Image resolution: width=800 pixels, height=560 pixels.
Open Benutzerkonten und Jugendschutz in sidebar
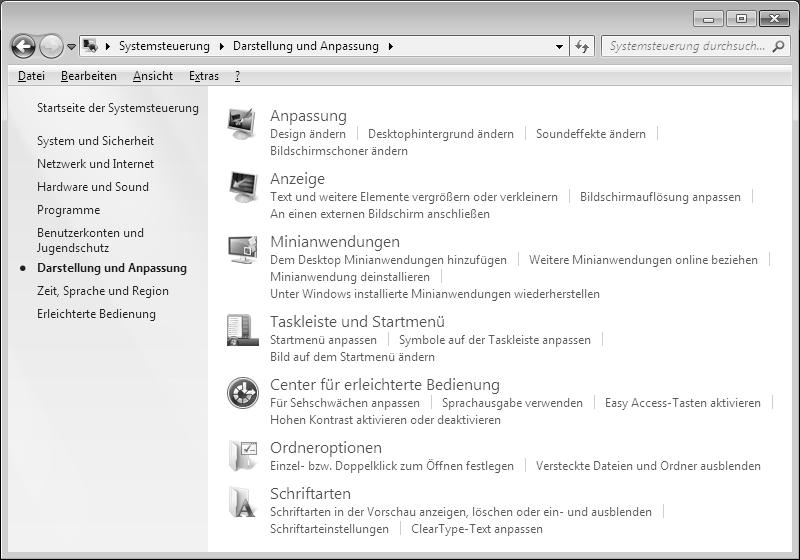90,240
